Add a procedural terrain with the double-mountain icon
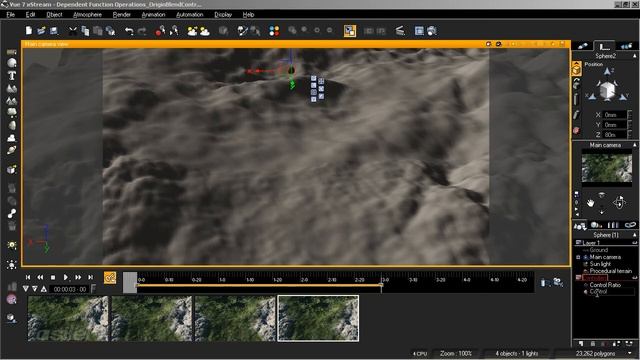This screenshot has width=640, height=360. point(12,100)
